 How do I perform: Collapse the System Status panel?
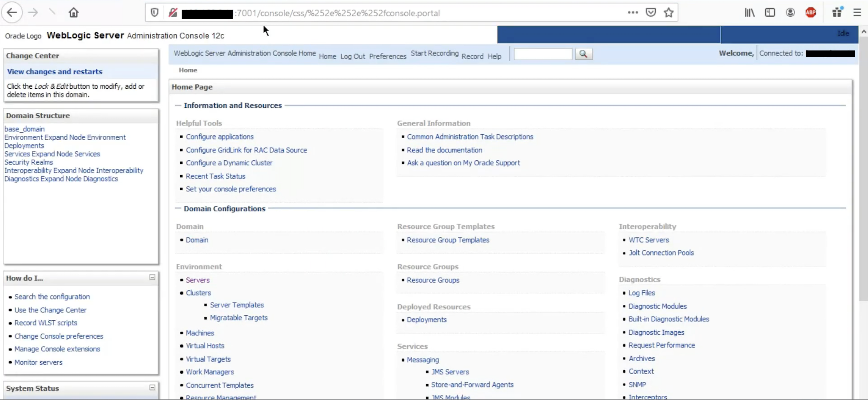point(152,387)
